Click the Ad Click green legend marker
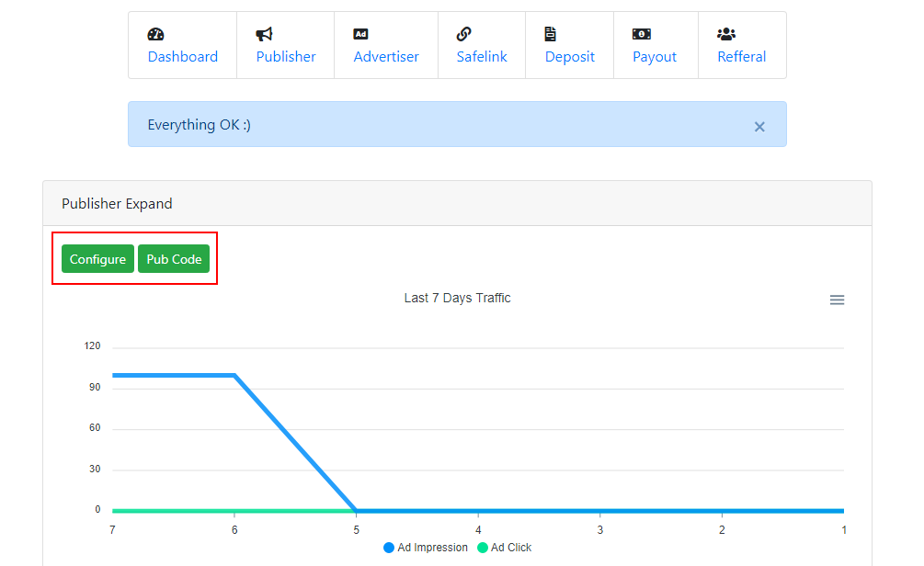 483,548
